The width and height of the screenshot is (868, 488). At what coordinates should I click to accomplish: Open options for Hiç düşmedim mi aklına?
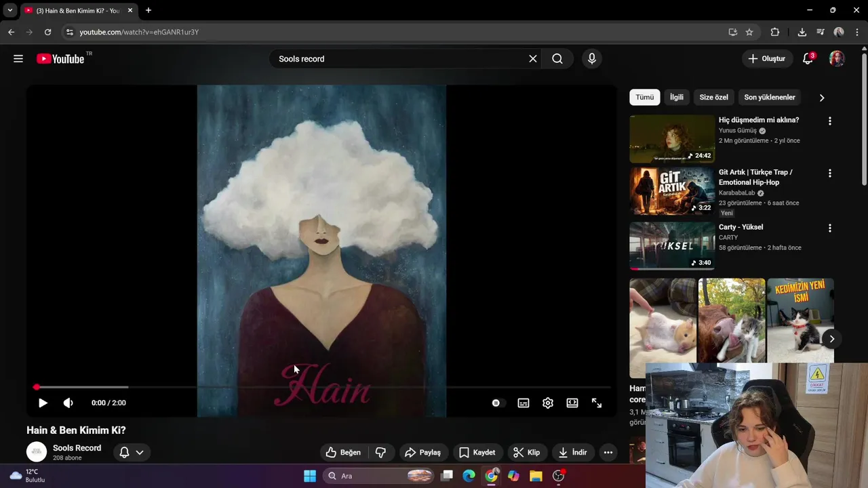[x=829, y=121]
